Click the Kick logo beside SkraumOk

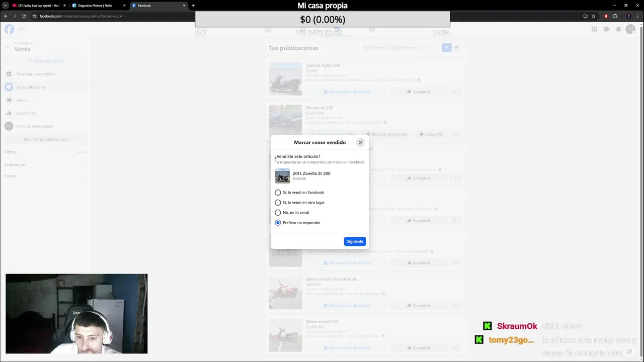pyautogui.click(x=487, y=326)
